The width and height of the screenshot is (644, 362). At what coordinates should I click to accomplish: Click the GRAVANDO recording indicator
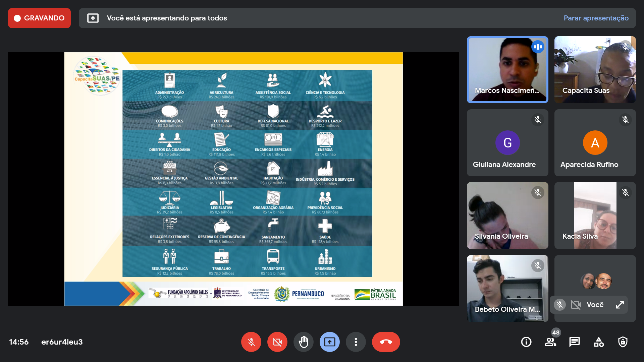coord(39,18)
